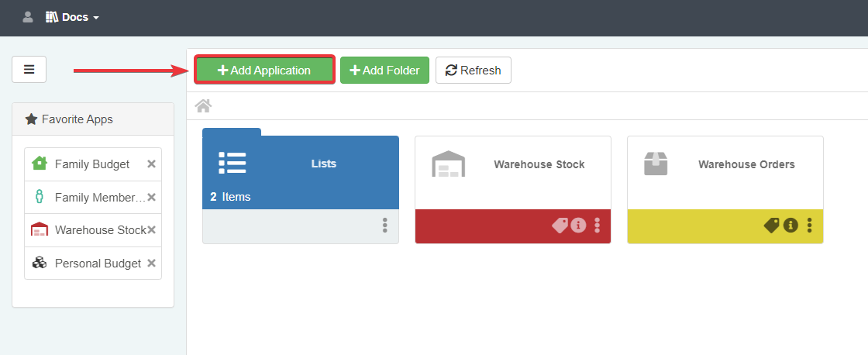Click the Add Folder button
The width and height of the screenshot is (868, 355).
pyautogui.click(x=384, y=70)
